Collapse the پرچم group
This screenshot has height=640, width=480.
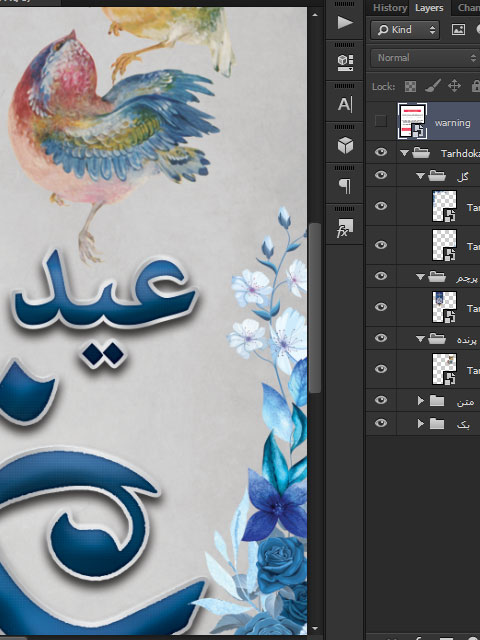click(x=420, y=277)
